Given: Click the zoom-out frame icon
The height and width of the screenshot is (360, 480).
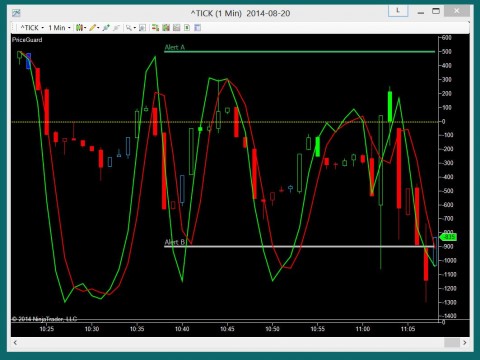Looking at the screenshot, I should pos(142,28).
